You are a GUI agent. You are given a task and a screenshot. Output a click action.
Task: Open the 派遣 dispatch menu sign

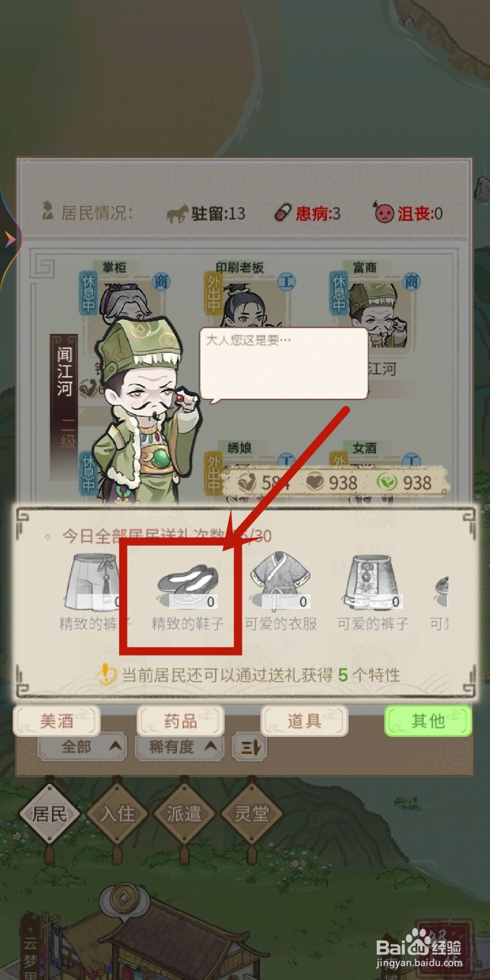click(x=184, y=814)
